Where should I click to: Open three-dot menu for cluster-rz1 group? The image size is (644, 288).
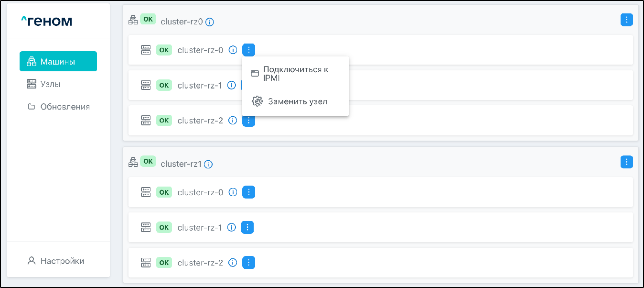pos(626,162)
